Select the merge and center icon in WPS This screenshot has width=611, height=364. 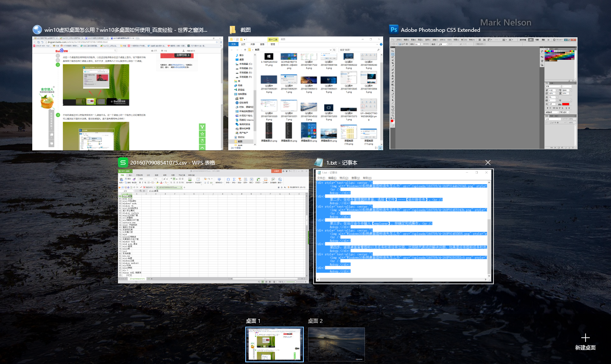190,179
